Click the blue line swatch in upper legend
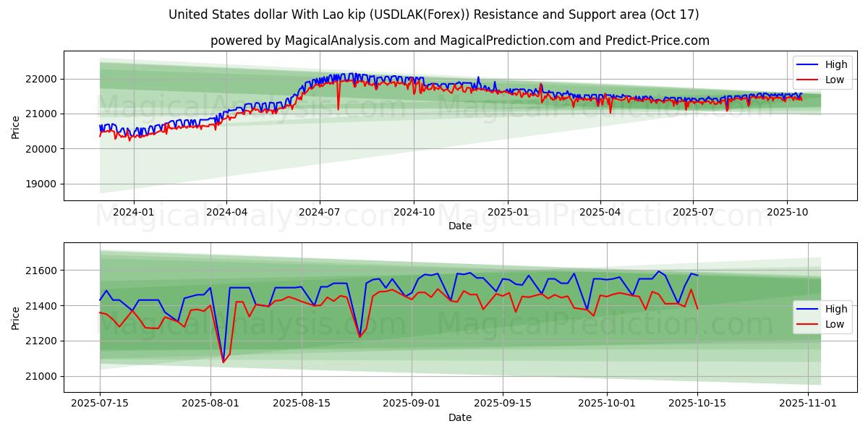 (x=807, y=65)
